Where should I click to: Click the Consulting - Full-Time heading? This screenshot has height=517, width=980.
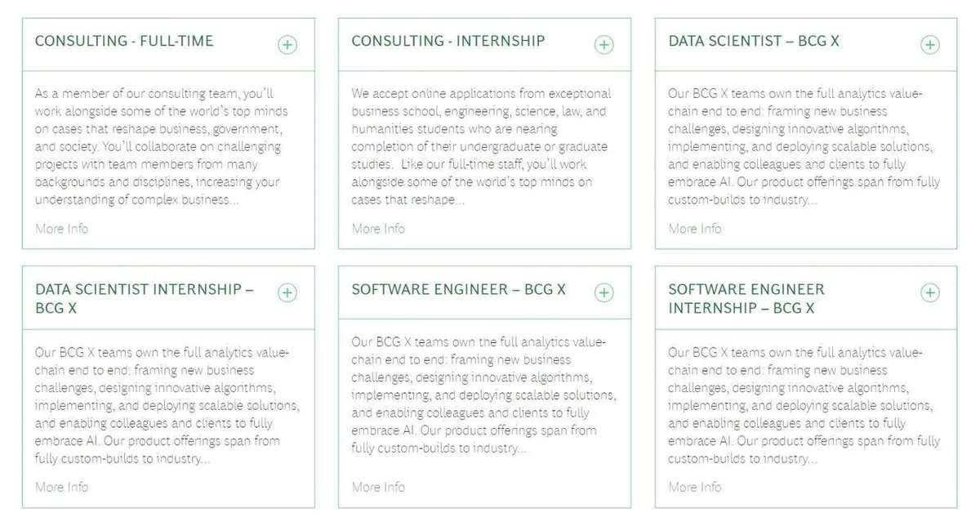click(124, 41)
